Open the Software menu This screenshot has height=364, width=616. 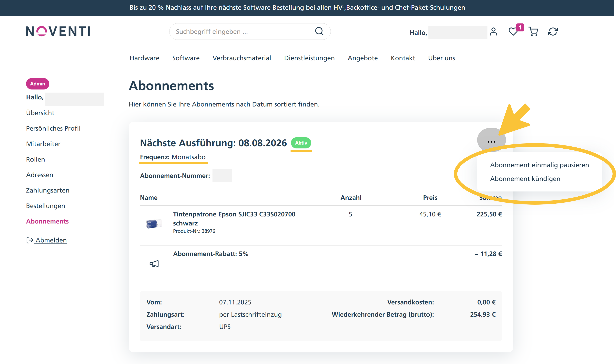pos(186,58)
